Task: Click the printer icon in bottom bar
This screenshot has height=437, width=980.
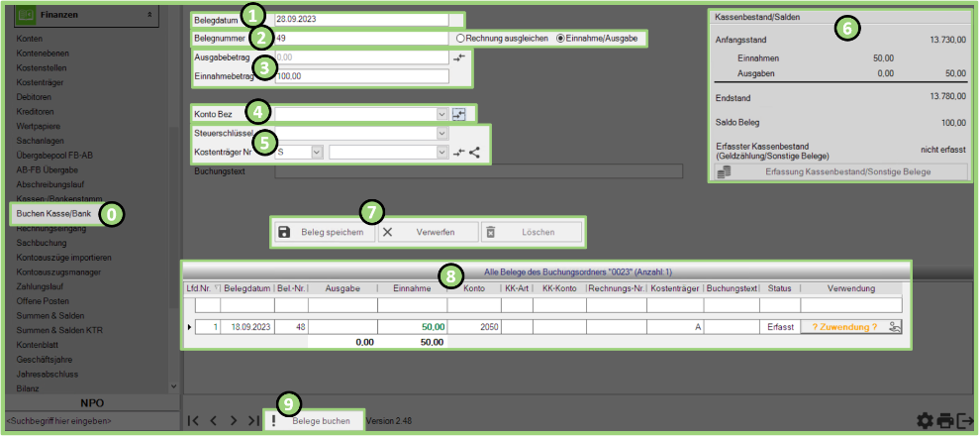Action: click(945, 421)
